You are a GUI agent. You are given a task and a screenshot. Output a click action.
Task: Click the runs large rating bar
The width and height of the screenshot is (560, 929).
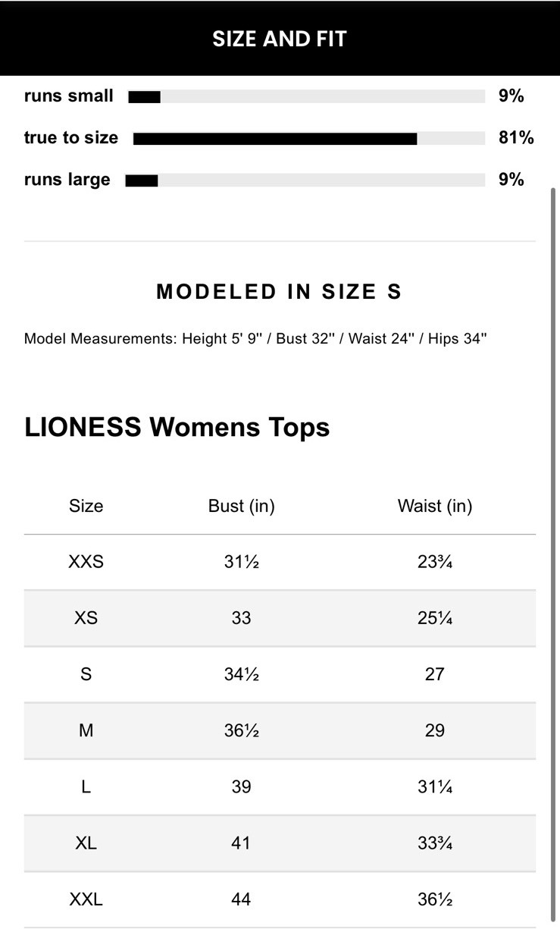click(x=305, y=180)
